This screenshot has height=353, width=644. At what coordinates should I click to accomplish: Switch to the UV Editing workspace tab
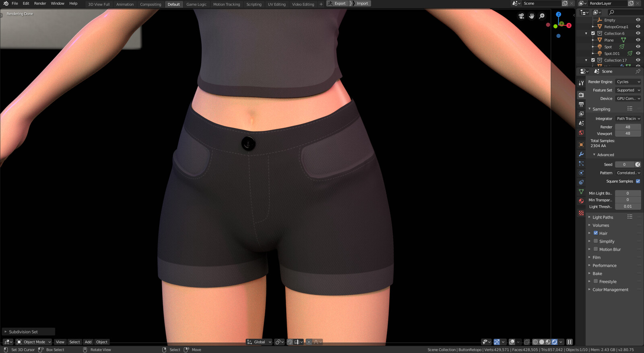click(x=277, y=4)
